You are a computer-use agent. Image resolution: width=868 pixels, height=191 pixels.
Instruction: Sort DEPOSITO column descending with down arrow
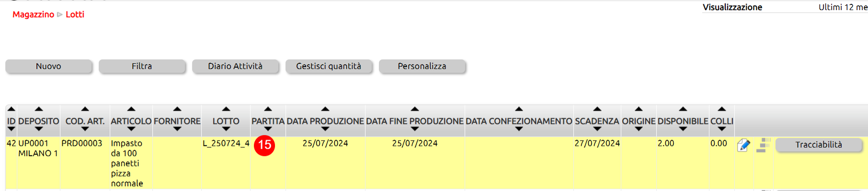click(x=39, y=129)
